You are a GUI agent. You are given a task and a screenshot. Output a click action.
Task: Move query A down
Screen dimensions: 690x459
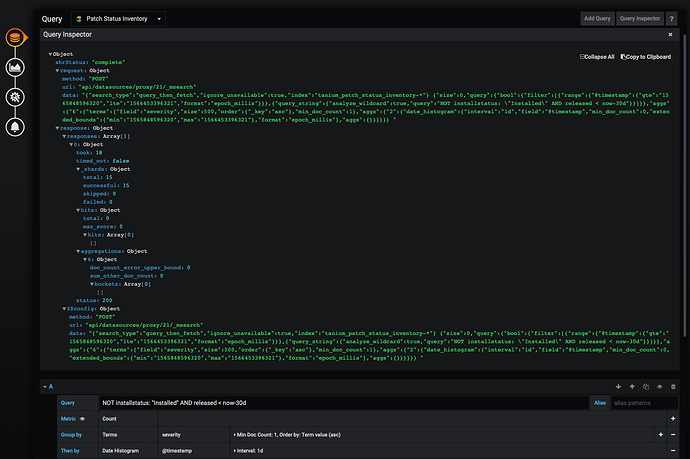point(619,386)
